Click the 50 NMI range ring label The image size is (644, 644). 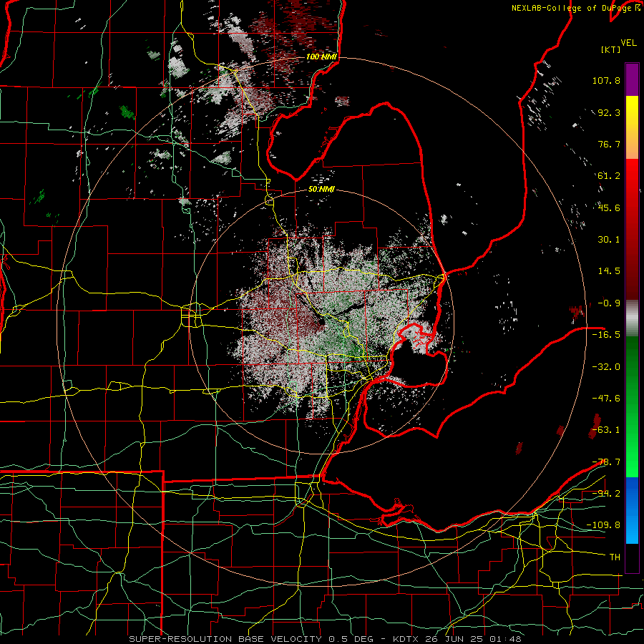tap(321, 190)
